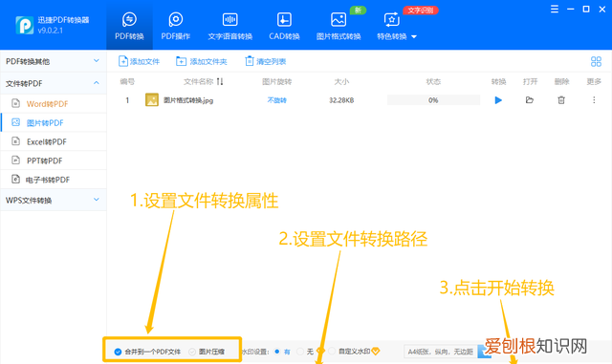This screenshot has width=612, height=364.
Task: Click the 32.28KB size cell
Action: (x=341, y=100)
